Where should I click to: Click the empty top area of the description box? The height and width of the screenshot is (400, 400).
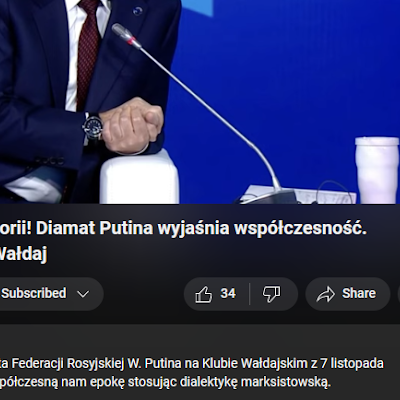point(200,340)
